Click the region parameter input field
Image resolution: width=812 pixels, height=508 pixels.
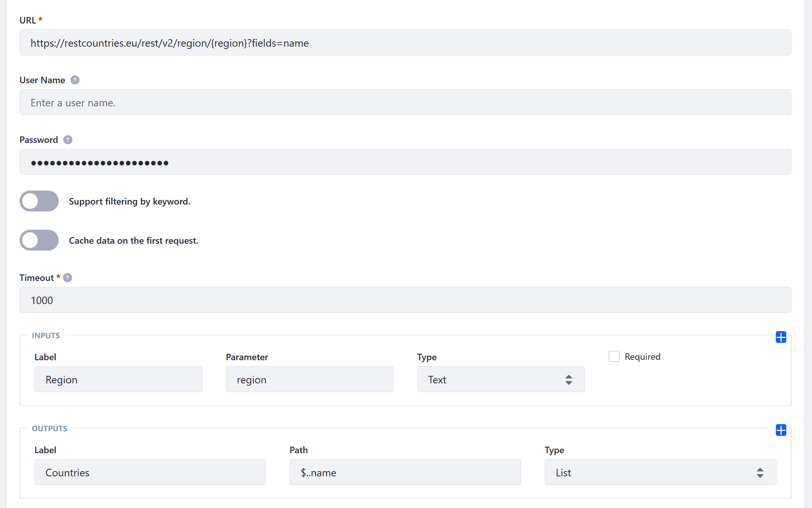[310, 379]
